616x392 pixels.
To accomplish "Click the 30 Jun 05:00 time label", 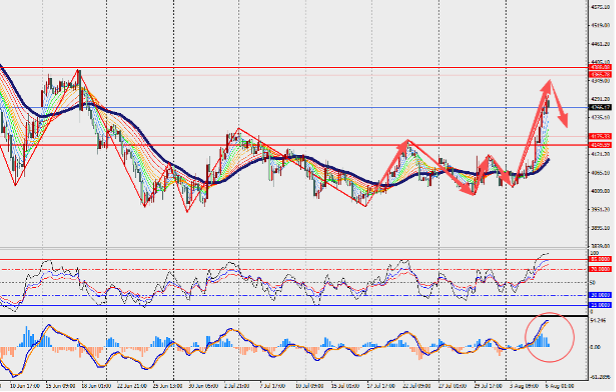I will point(203,386).
